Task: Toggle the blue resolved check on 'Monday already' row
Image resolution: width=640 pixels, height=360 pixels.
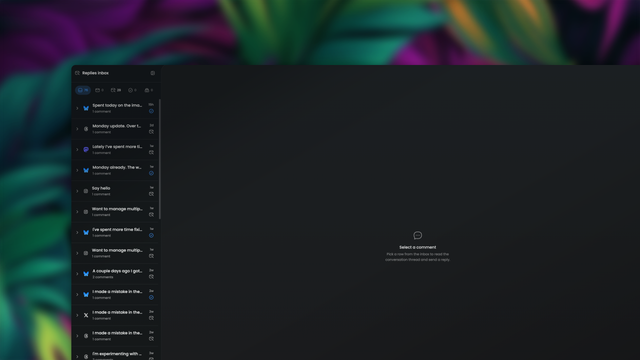Action: [151, 173]
